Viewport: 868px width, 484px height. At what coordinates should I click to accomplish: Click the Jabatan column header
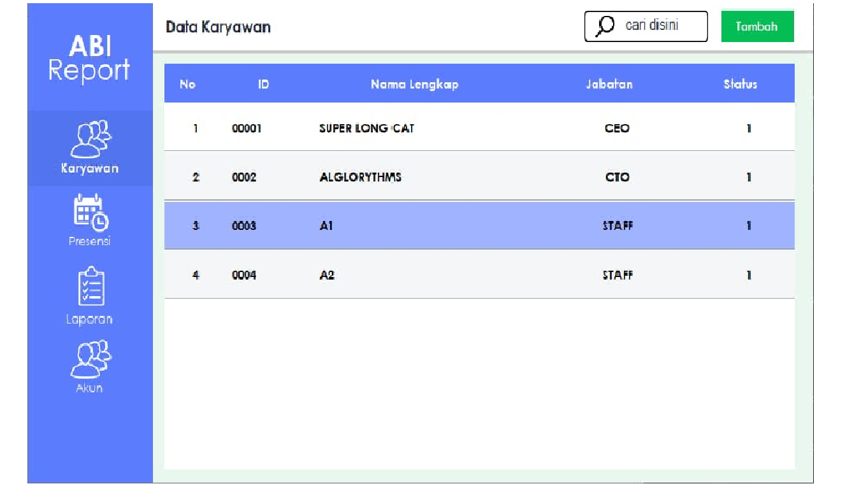point(609,84)
